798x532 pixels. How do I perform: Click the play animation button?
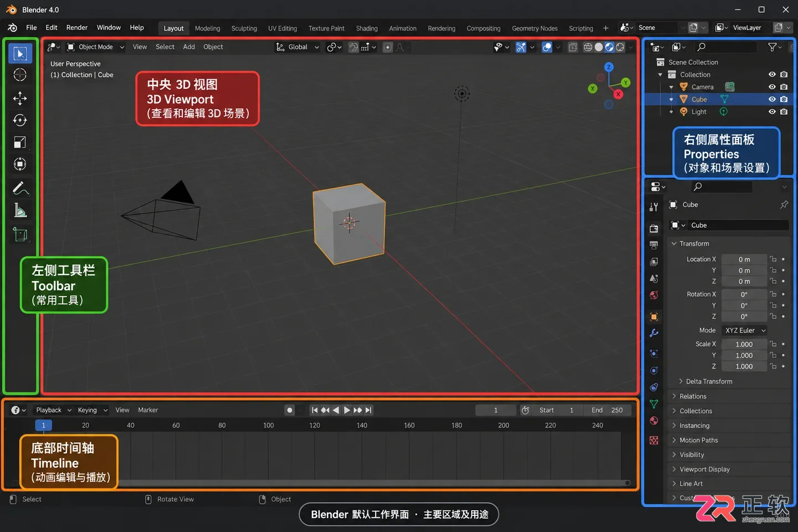pyautogui.click(x=347, y=410)
